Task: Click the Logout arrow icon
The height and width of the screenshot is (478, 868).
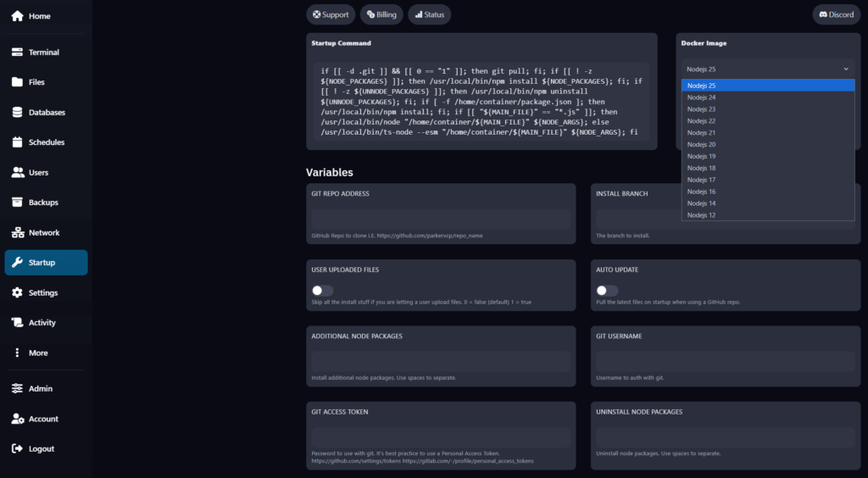Action: click(18, 448)
